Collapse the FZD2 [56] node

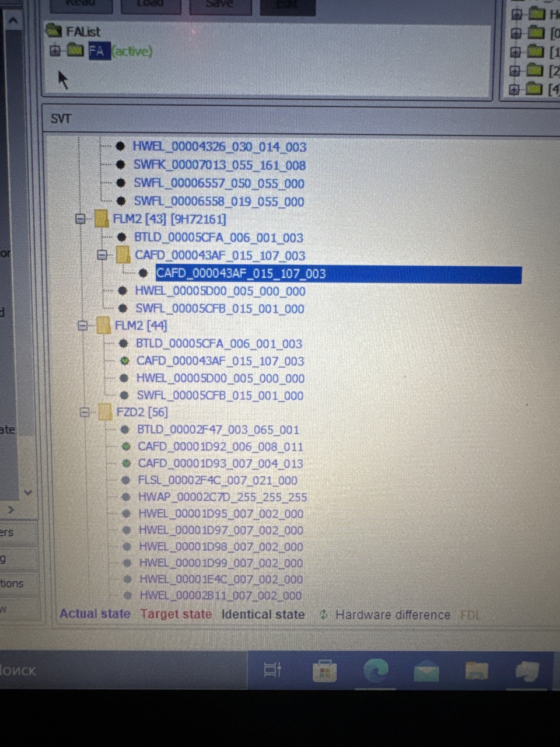point(85,413)
